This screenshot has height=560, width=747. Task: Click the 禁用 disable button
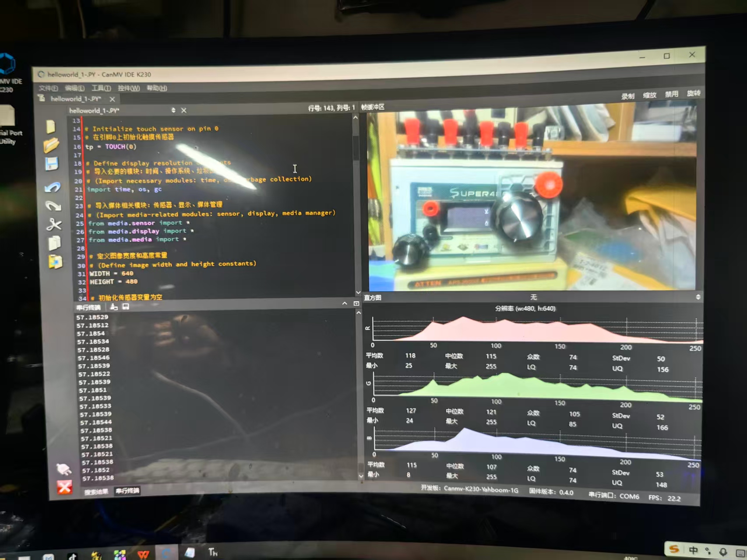[672, 94]
